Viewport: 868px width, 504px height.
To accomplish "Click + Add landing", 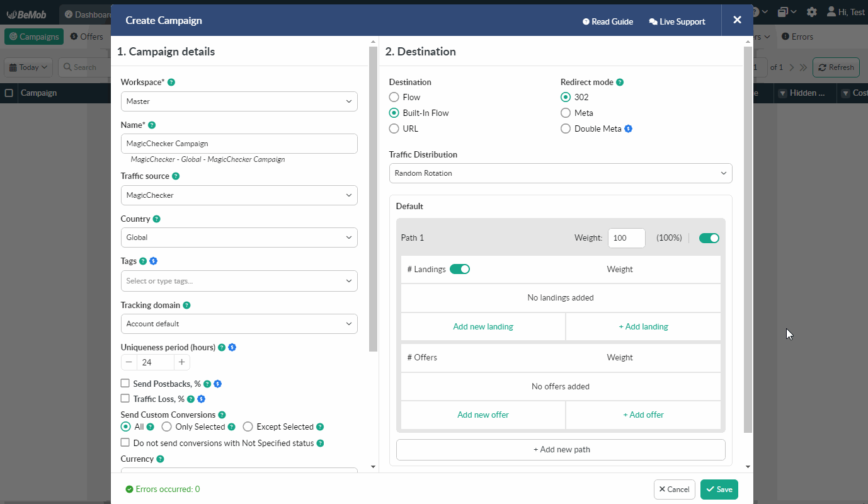I will [643, 326].
